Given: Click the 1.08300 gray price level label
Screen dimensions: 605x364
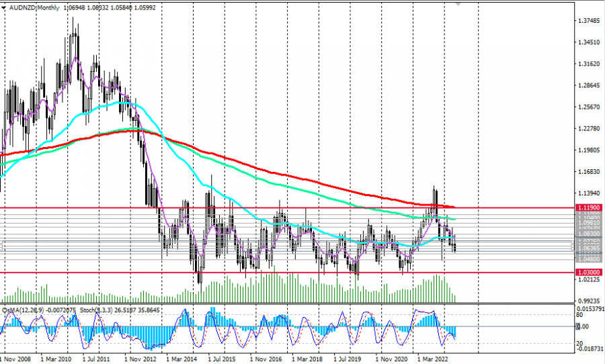Looking at the screenshot, I should coord(588,234).
